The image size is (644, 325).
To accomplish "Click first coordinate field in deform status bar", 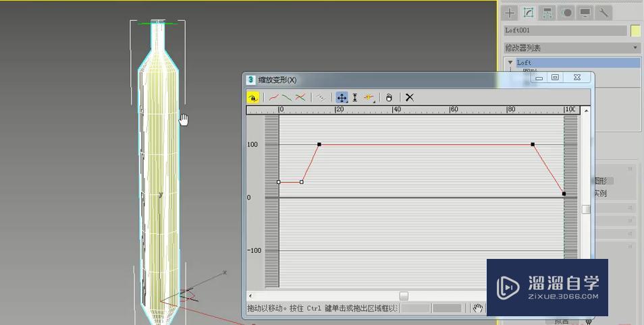I will pyautogui.click(x=415, y=308).
